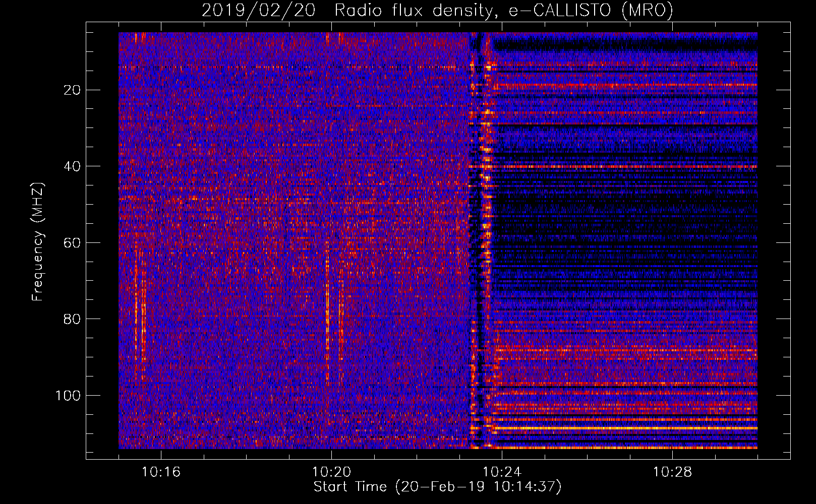
Task: Click the frequency value 80 on axis
Action: pos(72,319)
